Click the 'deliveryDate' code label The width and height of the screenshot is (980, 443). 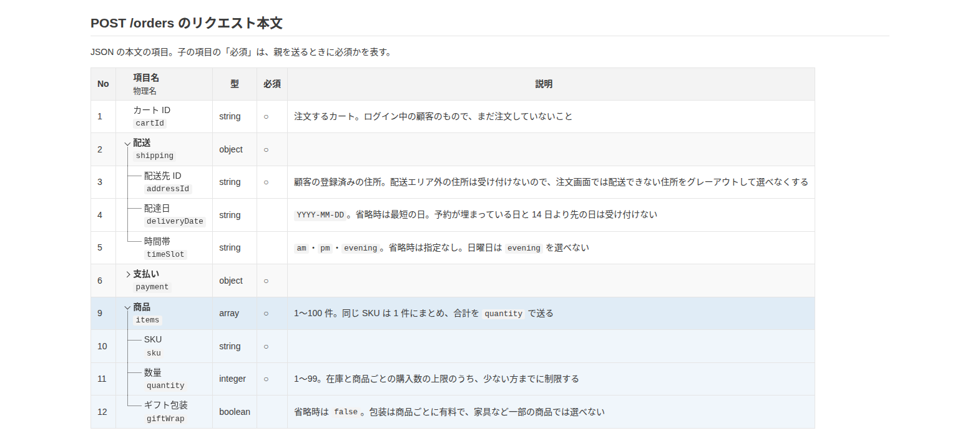175,221
